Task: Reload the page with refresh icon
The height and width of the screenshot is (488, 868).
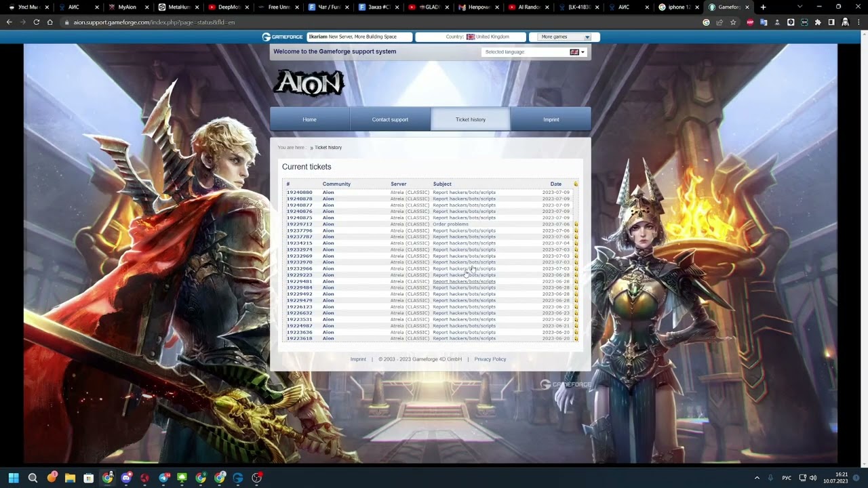Action: pyautogui.click(x=36, y=22)
